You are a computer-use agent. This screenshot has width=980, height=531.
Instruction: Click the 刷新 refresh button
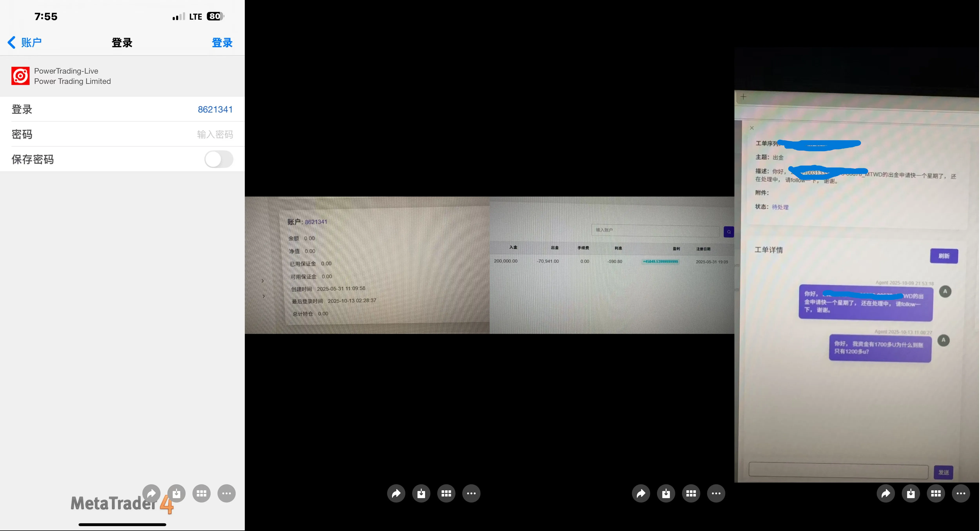pos(944,256)
